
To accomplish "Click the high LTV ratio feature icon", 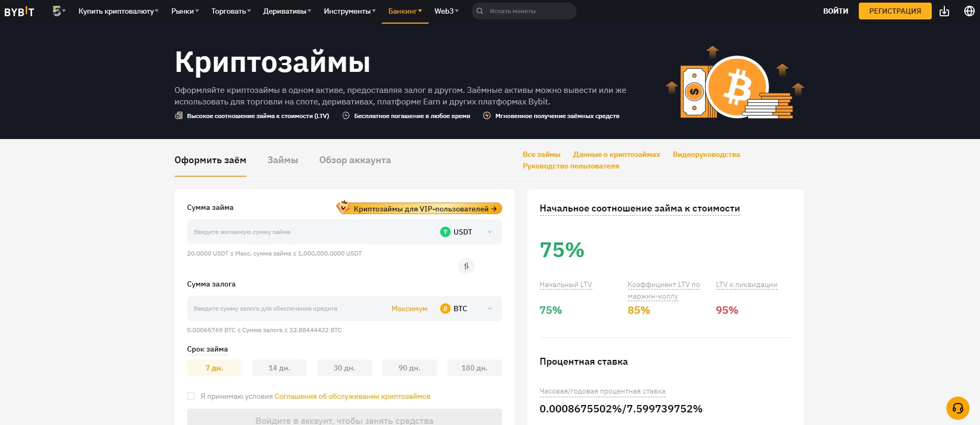I will 179,116.
